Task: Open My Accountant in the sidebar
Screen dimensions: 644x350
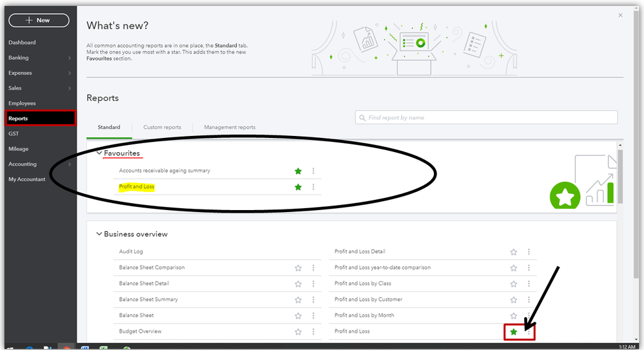Action: [27, 179]
